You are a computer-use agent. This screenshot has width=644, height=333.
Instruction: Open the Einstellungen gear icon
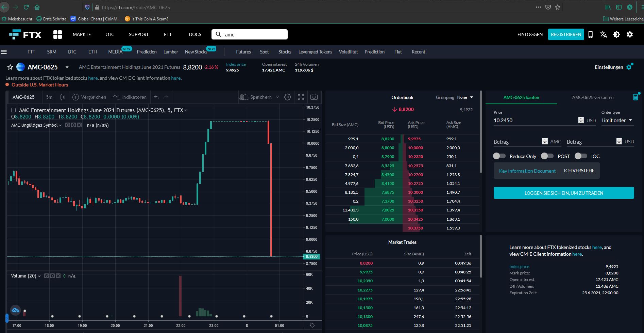click(x=629, y=67)
